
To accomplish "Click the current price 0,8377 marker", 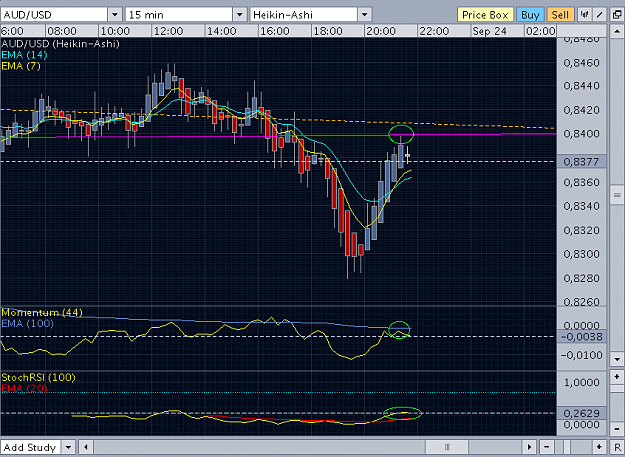I will pyautogui.click(x=582, y=161).
